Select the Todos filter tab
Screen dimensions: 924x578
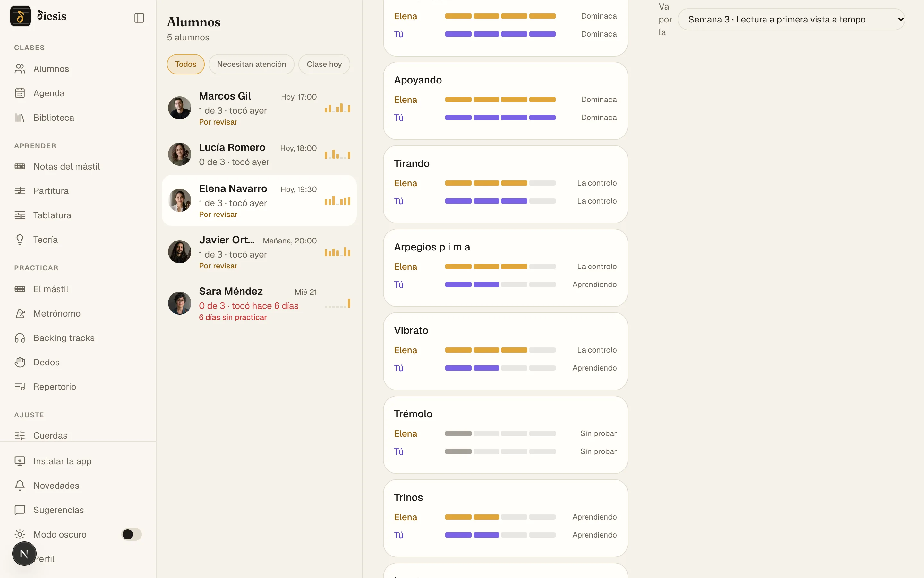185,64
